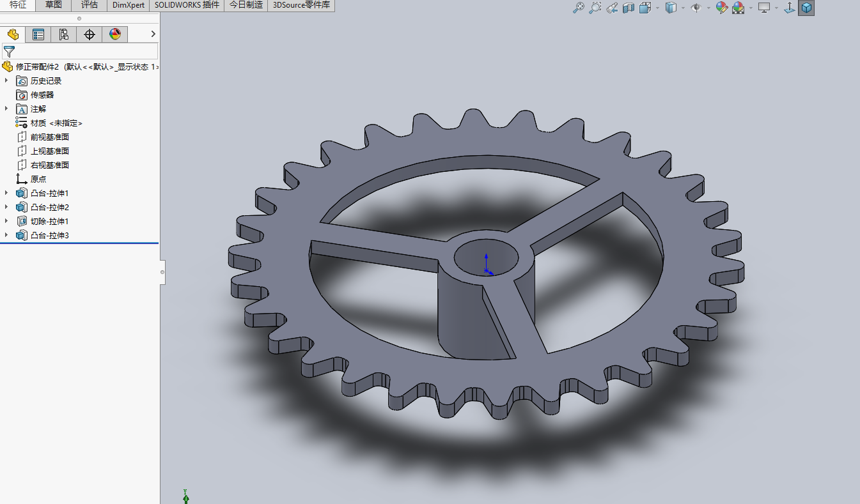Image resolution: width=860 pixels, height=504 pixels.
Task: Click the panel collapse handle on sidebar edge
Action: click(x=162, y=272)
